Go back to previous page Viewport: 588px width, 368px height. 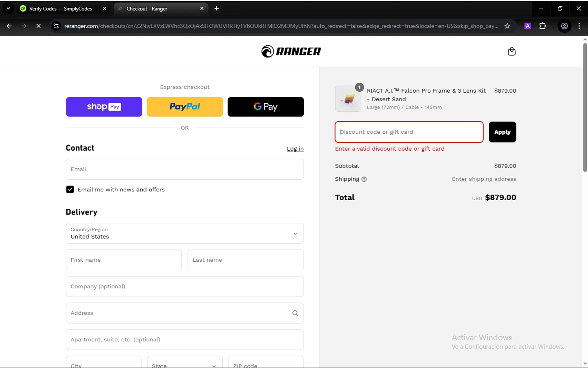[x=9, y=26]
